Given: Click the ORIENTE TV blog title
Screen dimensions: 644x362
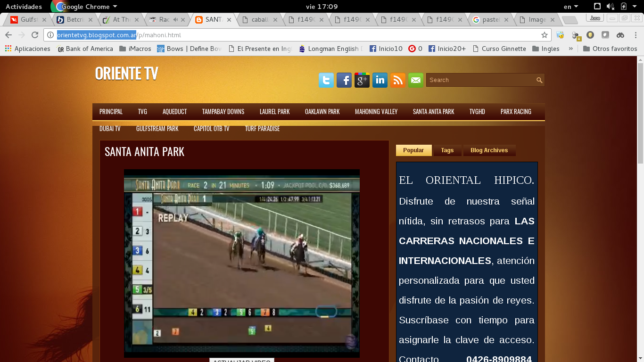Looking at the screenshot, I should [x=126, y=74].
